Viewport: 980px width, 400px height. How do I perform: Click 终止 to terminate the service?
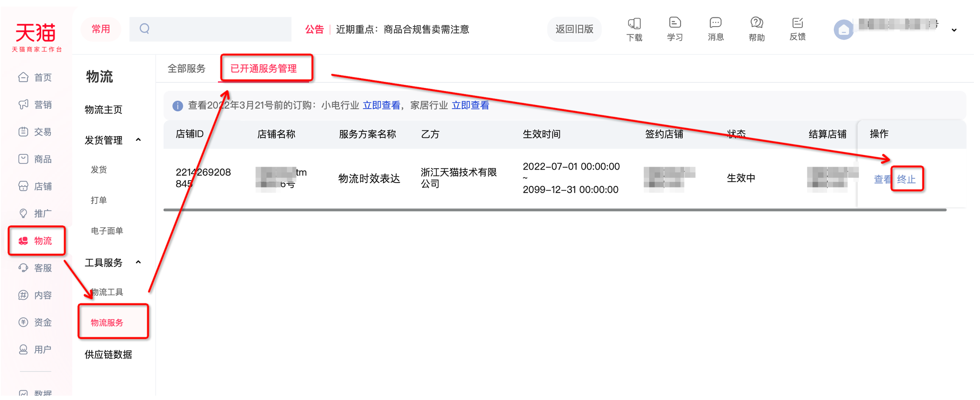906,179
